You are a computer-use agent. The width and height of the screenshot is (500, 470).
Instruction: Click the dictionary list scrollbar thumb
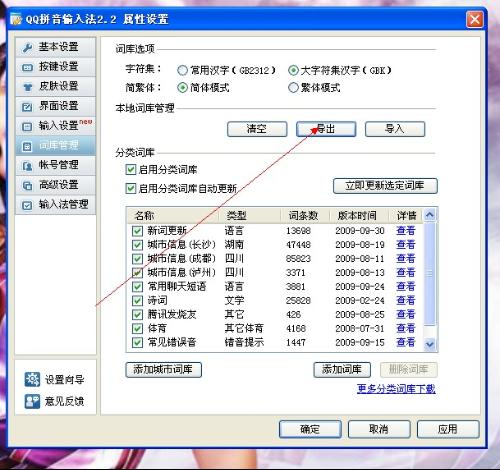(x=430, y=274)
